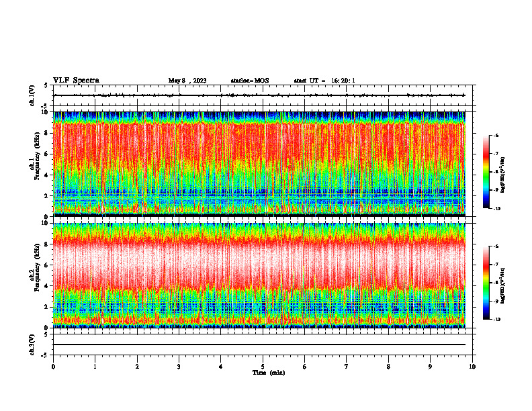Click the "Time (min)" axis label
The height and width of the screenshot is (411, 532).
269,373
